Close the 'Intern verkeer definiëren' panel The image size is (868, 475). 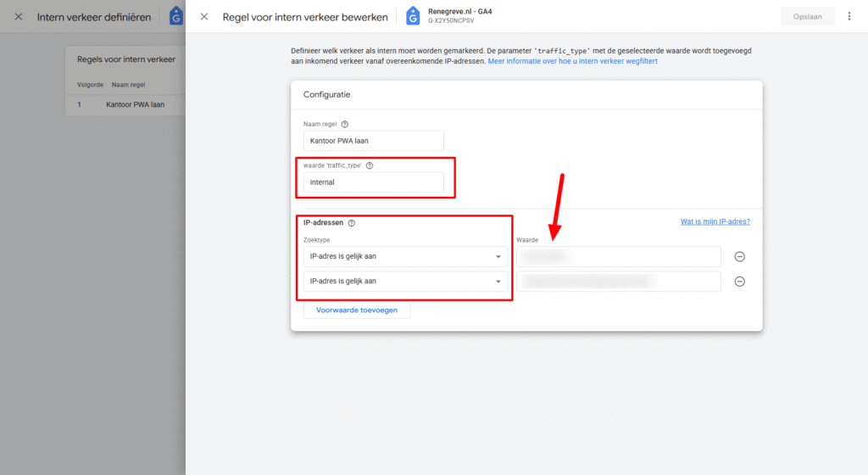(19, 16)
